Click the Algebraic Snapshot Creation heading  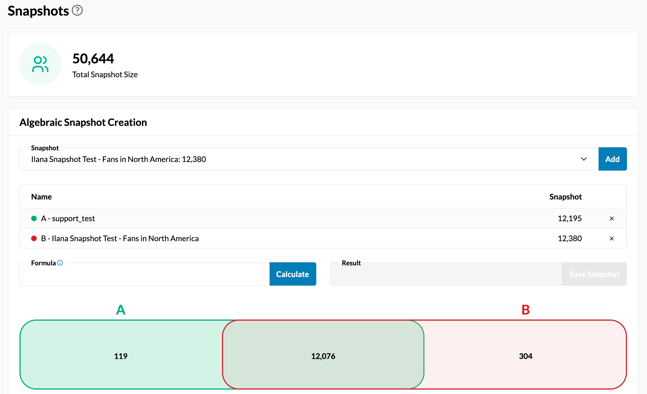pyautogui.click(x=83, y=123)
